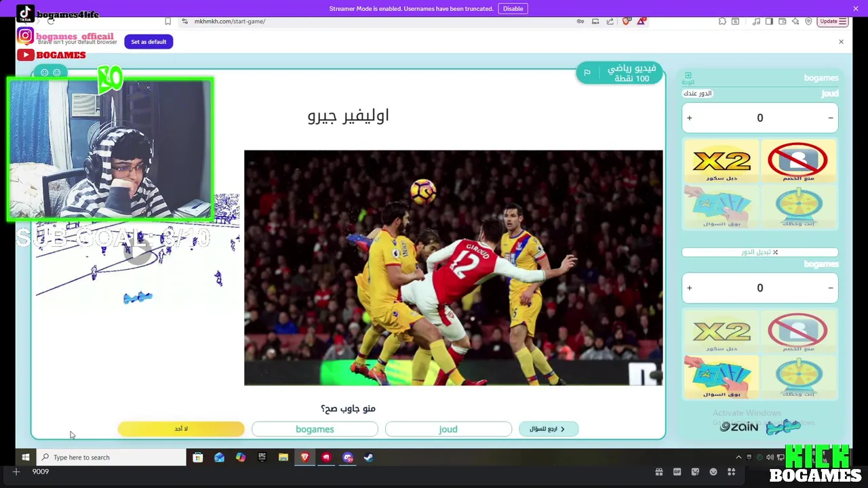Open the Leo AI sparkle icon
The image size is (868, 488).
tap(795, 21)
